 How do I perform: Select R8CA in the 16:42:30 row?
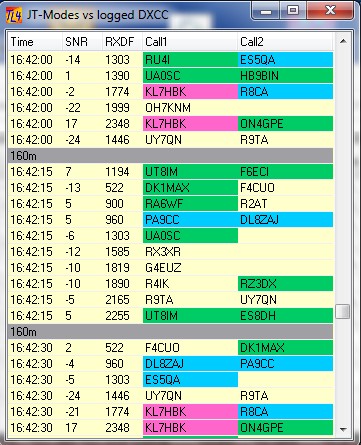tap(285, 412)
